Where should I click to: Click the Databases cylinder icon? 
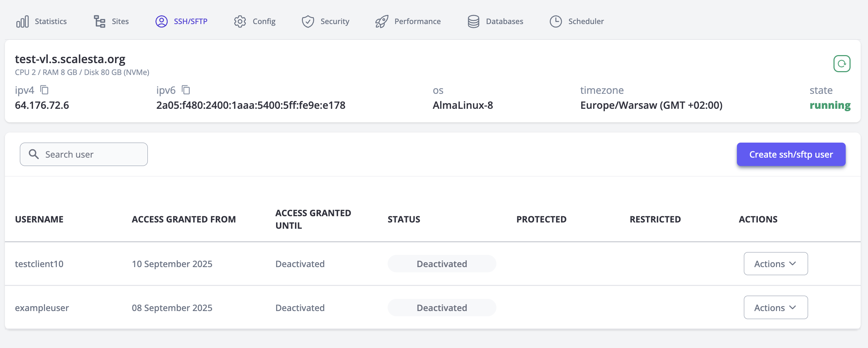coord(473,22)
